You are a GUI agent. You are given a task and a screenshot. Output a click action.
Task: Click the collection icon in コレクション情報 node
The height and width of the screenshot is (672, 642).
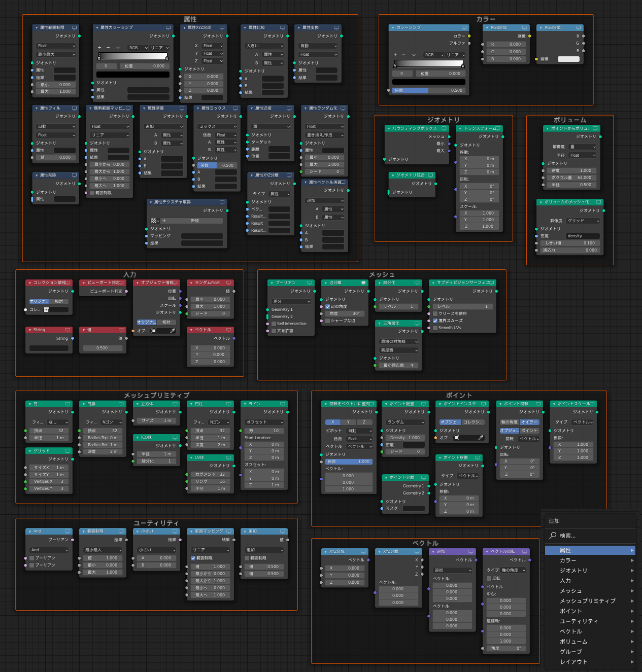point(46,309)
